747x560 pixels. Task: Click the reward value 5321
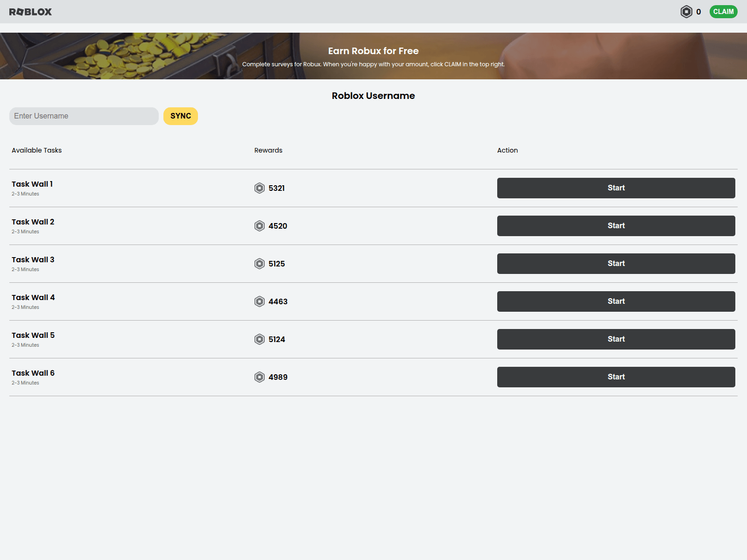tap(276, 188)
